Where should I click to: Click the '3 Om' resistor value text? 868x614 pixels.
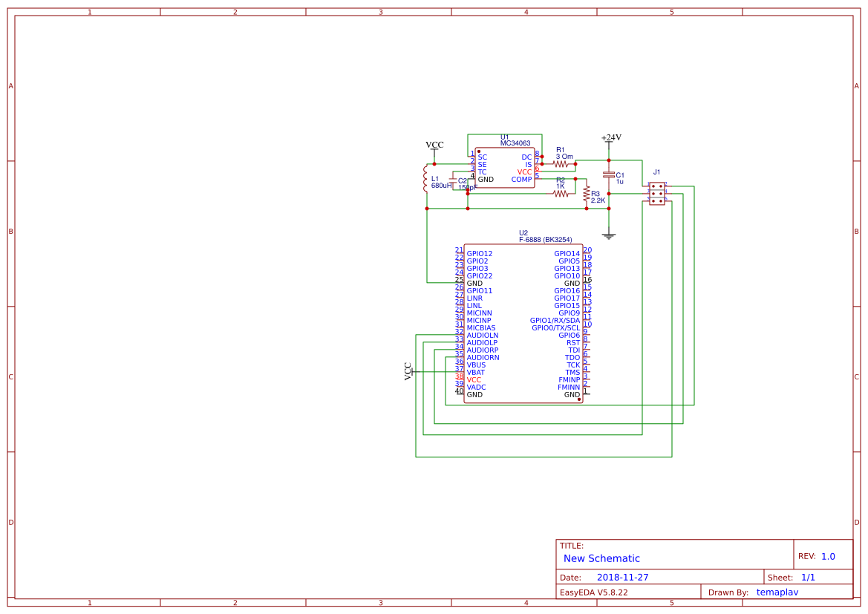coord(564,157)
